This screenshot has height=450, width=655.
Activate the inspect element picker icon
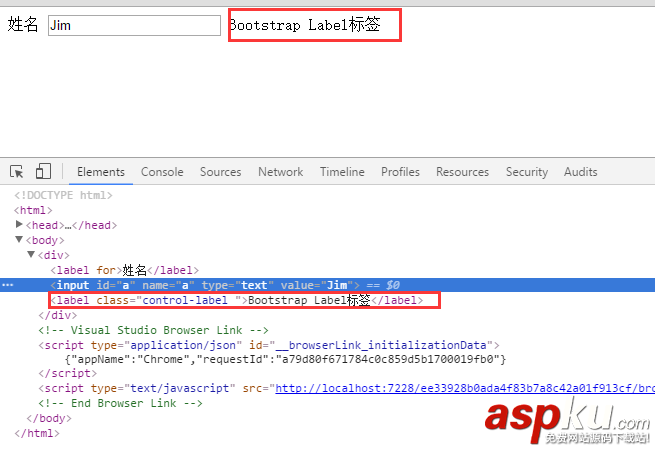point(17,172)
